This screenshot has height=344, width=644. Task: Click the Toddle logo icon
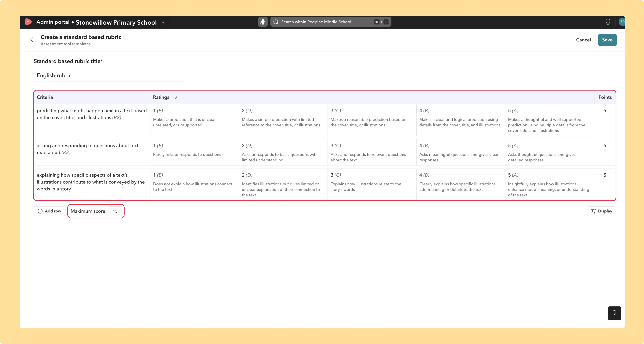(x=28, y=22)
